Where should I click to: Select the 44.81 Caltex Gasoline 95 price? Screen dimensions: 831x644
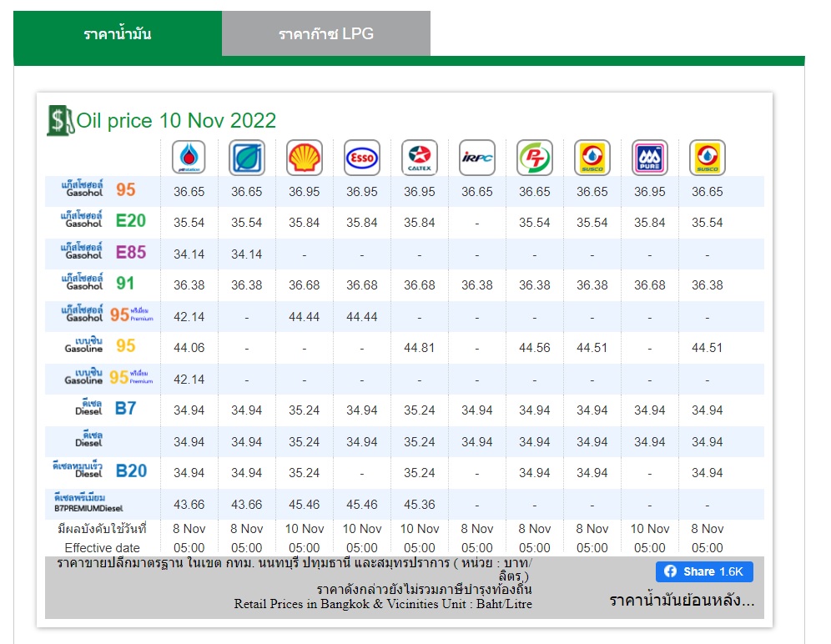[x=419, y=348]
